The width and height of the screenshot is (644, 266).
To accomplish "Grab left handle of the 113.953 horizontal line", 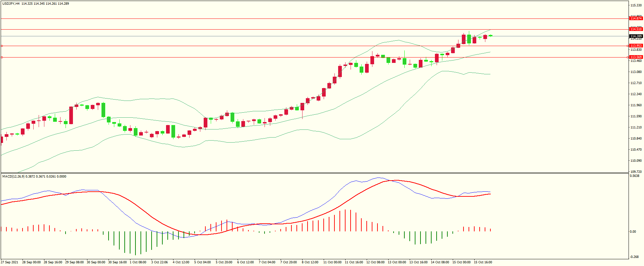I will click(x=2, y=46).
